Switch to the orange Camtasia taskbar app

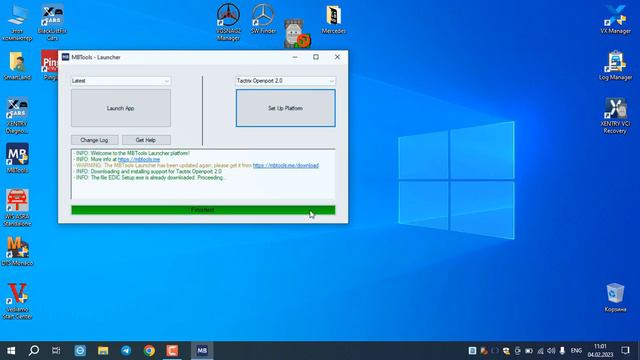(172, 350)
